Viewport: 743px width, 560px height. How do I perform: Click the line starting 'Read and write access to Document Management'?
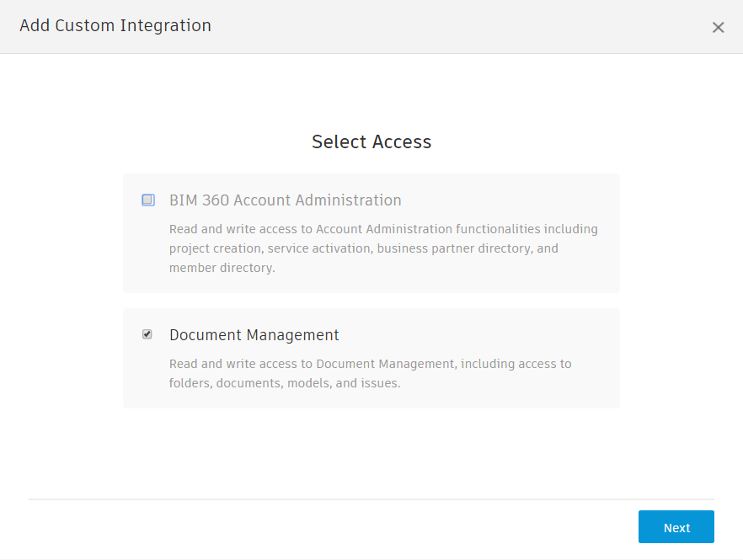tap(370, 364)
